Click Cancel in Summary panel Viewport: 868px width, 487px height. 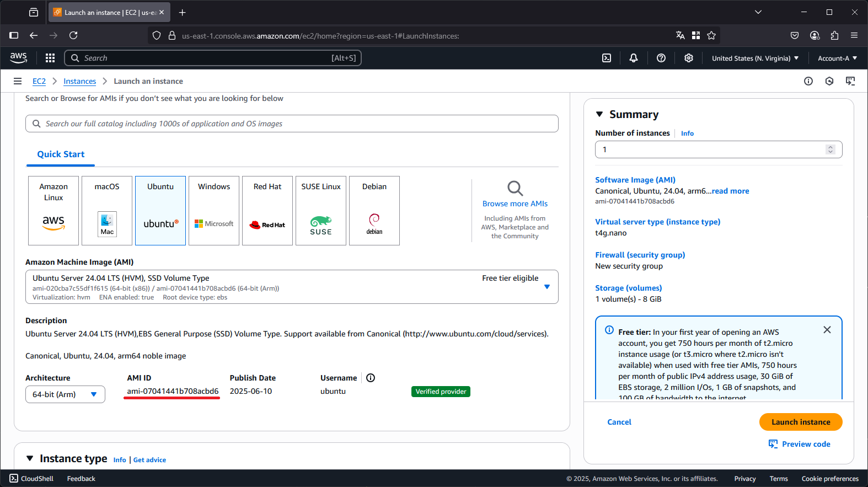click(619, 422)
